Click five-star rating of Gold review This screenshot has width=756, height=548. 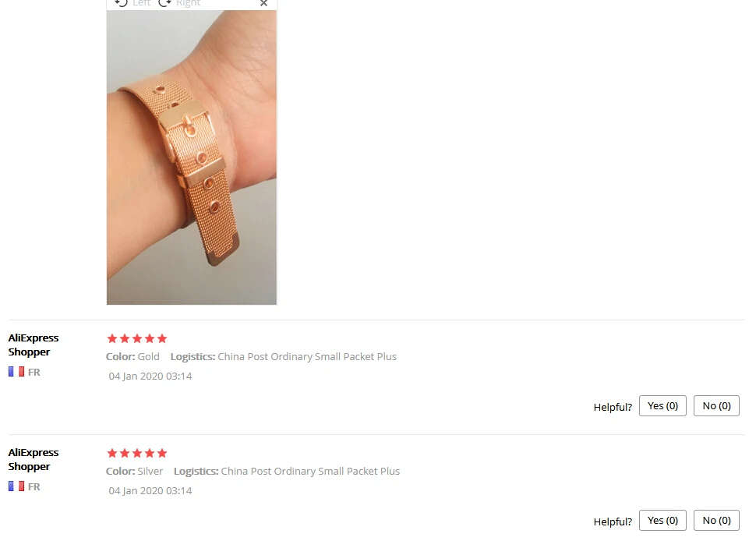click(137, 338)
